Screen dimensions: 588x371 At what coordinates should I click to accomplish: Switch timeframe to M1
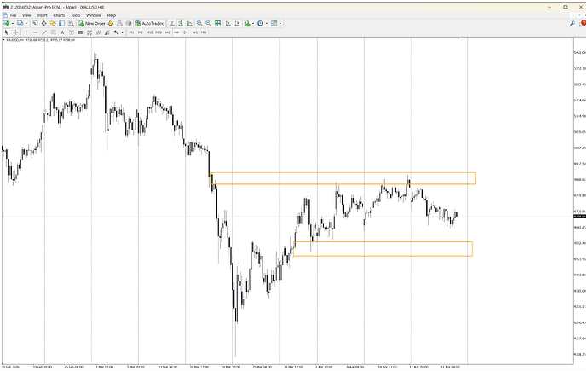pos(131,32)
